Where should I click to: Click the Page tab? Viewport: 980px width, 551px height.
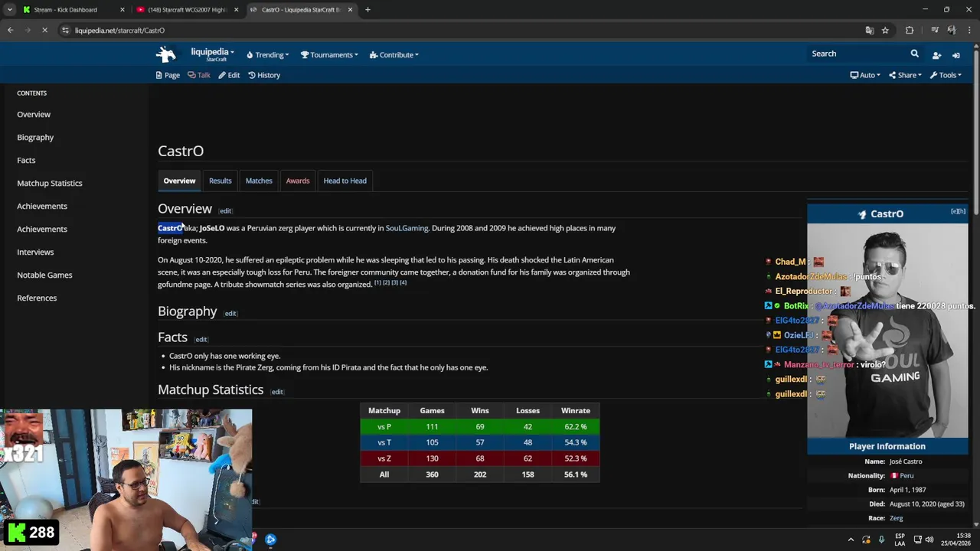click(x=168, y=75)
